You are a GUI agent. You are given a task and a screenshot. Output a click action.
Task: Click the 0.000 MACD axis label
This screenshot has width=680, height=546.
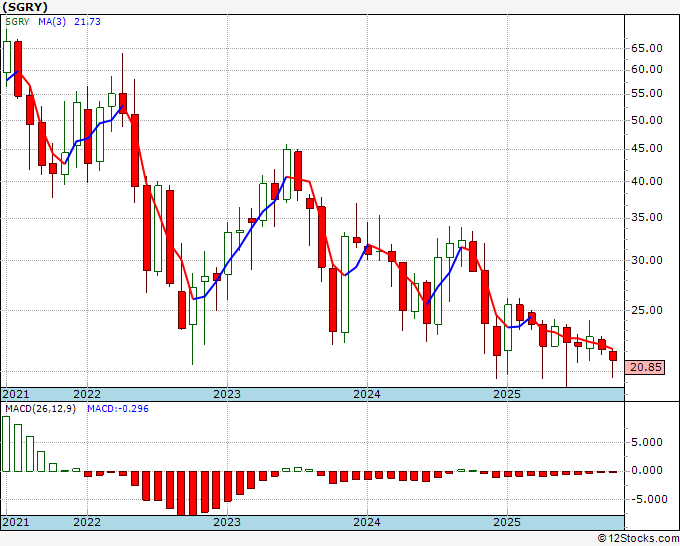[646, 471]
